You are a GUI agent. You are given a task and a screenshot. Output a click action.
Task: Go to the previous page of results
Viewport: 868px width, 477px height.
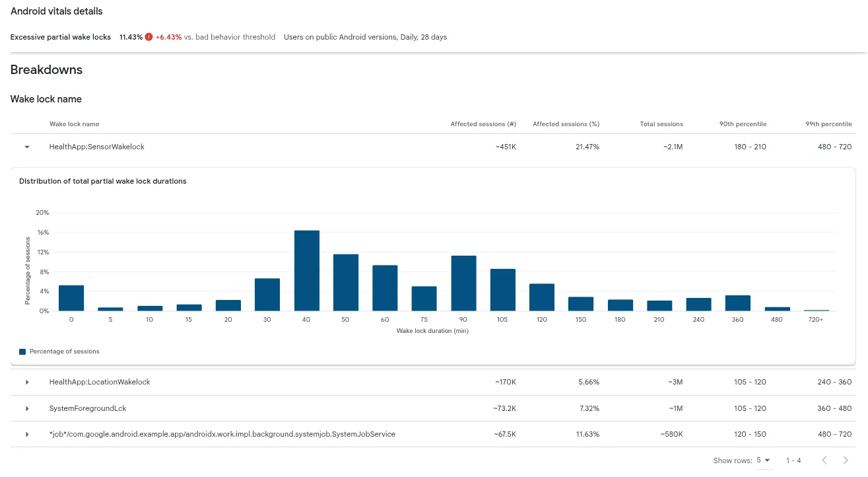(x=824, y=460)
